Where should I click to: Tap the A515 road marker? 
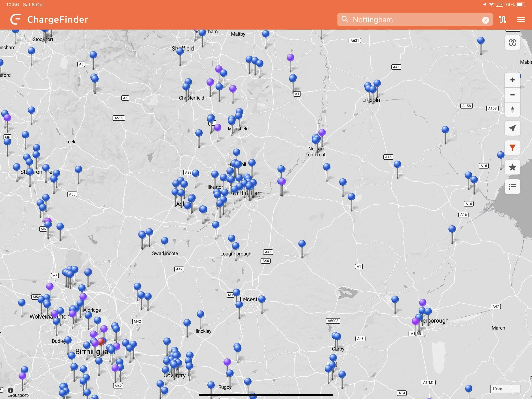119,118
